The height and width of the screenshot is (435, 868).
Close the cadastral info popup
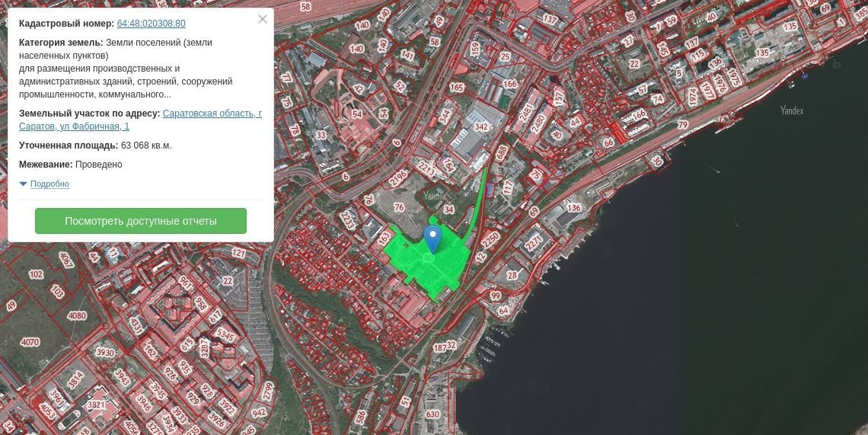(262, 19)
